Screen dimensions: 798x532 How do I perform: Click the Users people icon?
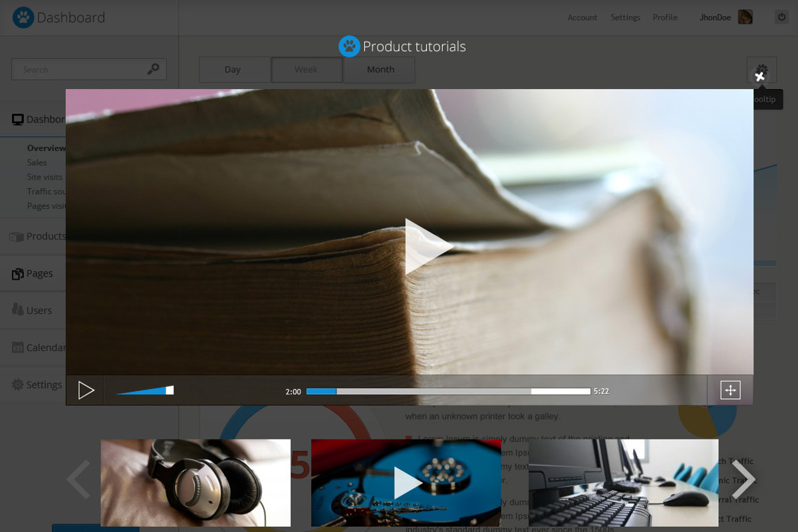pos(18,310)
